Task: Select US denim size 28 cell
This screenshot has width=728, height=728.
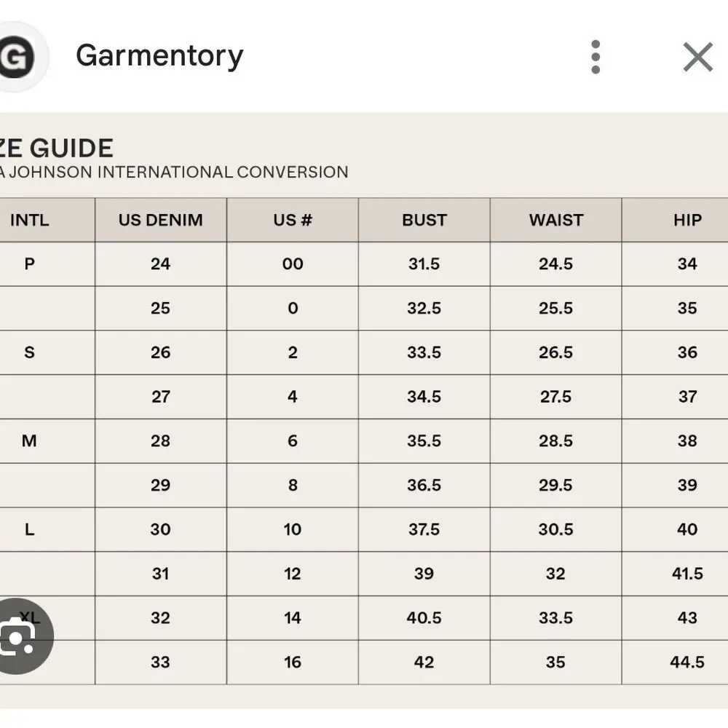Action: [161, 441]
